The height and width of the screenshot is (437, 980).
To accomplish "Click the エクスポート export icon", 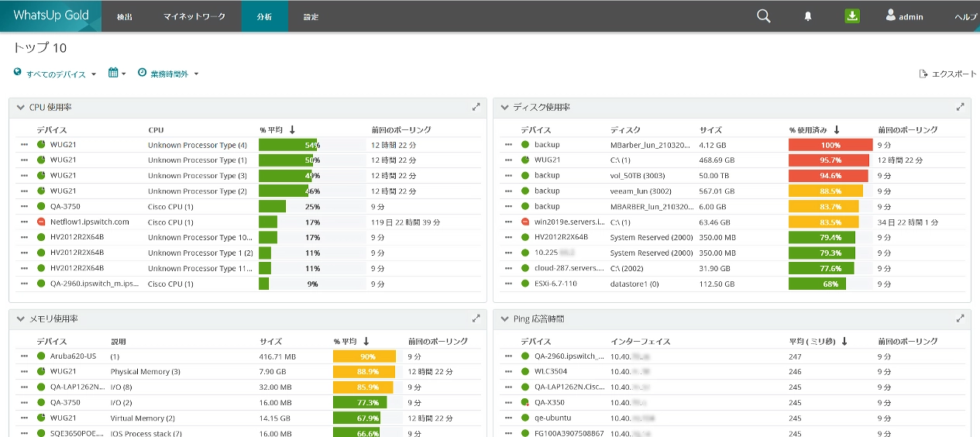I will point(923,74).
